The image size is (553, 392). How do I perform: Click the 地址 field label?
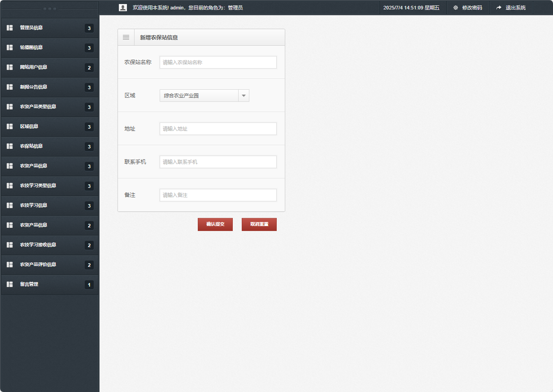(x=130, y=129)
